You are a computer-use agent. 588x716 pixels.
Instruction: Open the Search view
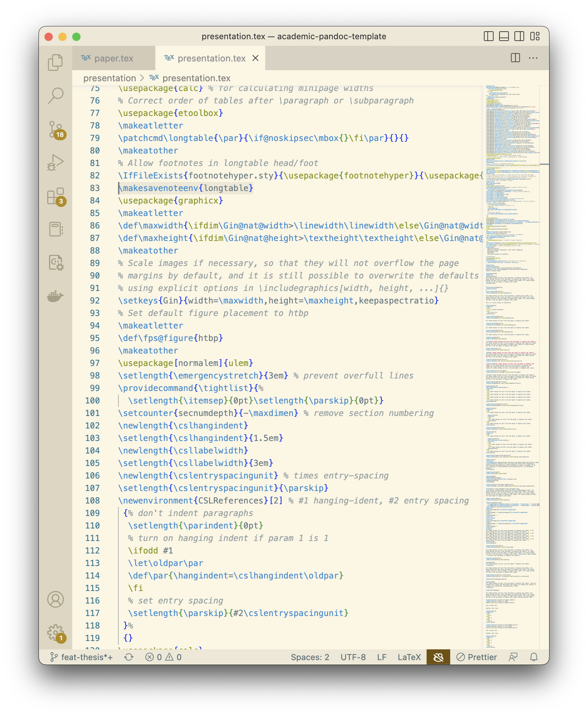coord(56,95)
